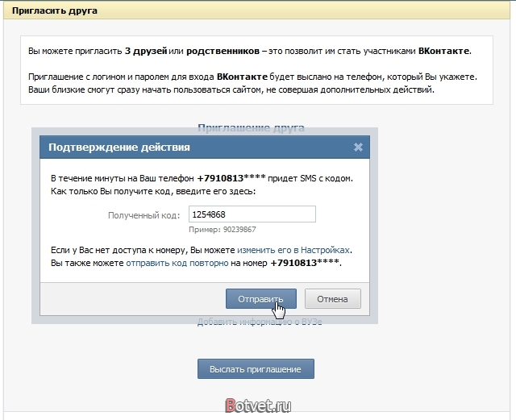The width and height of the screenshot is (516, 420).
Task: Click the Добавить информацию о ВУЗе link
Action: pyautogui.click(x=260, y=322)
